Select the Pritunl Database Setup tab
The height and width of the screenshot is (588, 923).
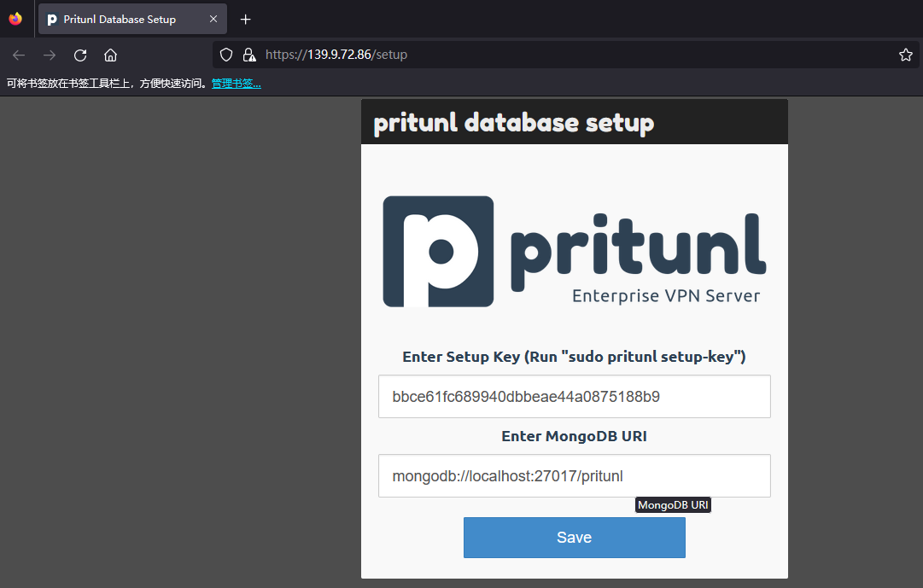point(132,20)
